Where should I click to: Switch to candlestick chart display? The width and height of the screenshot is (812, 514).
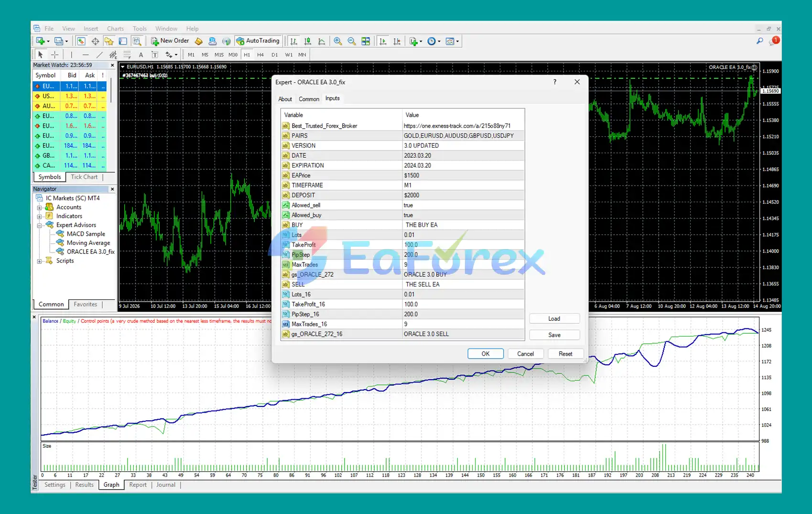click(x=308, y=41)
